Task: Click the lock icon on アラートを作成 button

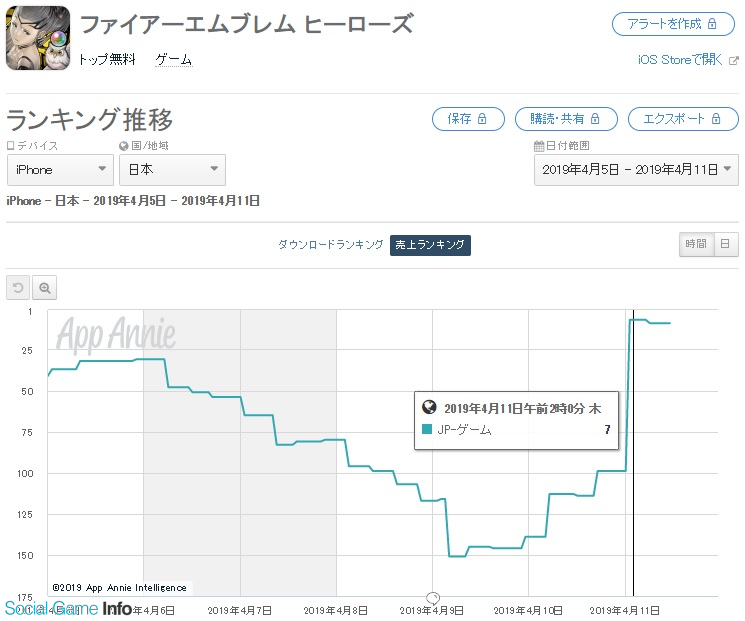Action: [711, 23]
